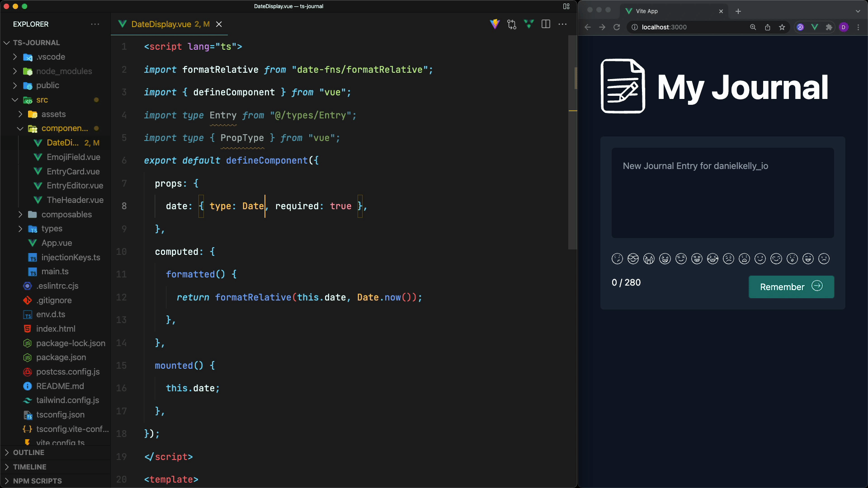Click the split editor right icon

[x=546, y=24]
